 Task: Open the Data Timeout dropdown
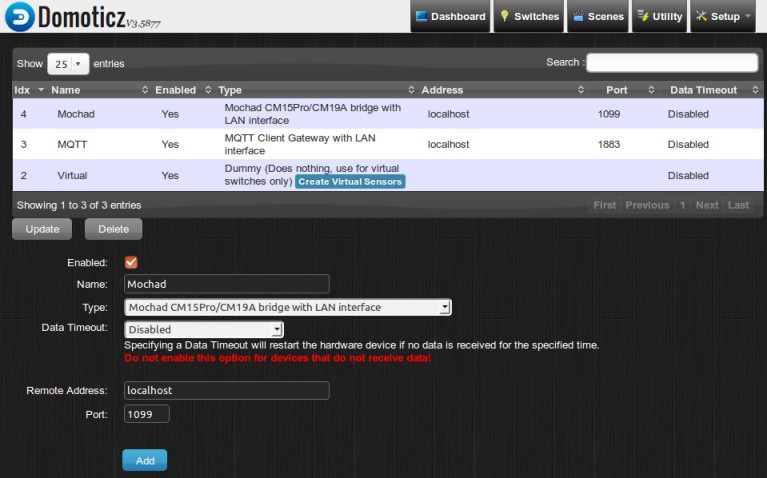pyautogui.click(x=204, y=329)
